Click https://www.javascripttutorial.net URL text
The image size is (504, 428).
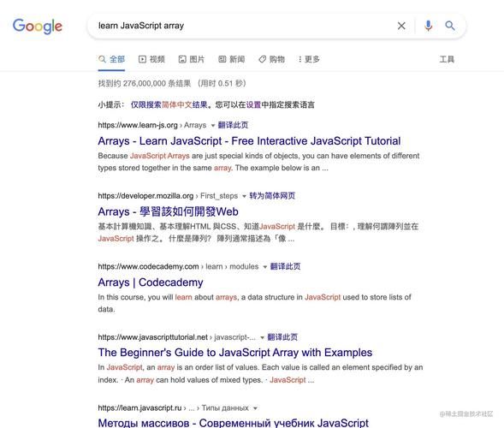coord(152,337)
